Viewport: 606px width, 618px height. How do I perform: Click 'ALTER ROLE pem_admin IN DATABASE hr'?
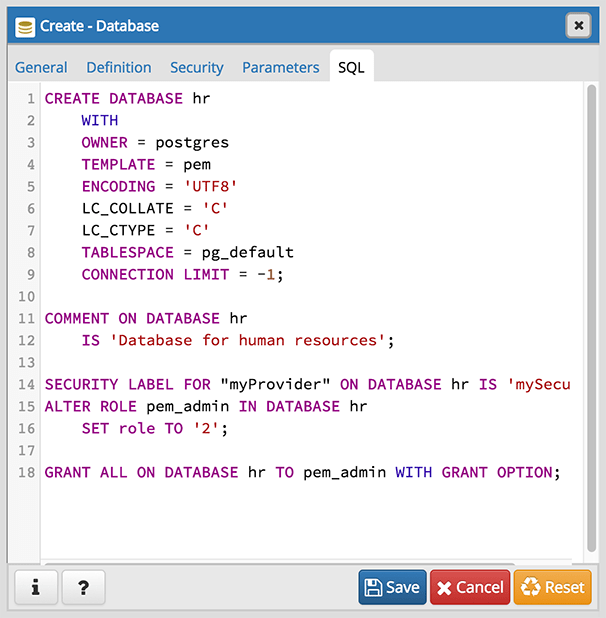pyautogui.click(x=206, y=406)
